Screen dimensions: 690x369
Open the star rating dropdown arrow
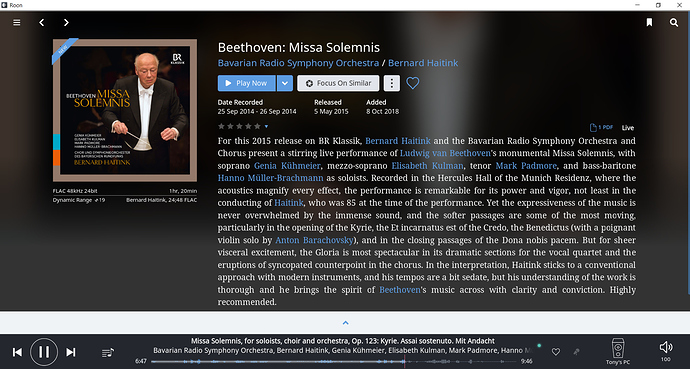click(266, 127)
